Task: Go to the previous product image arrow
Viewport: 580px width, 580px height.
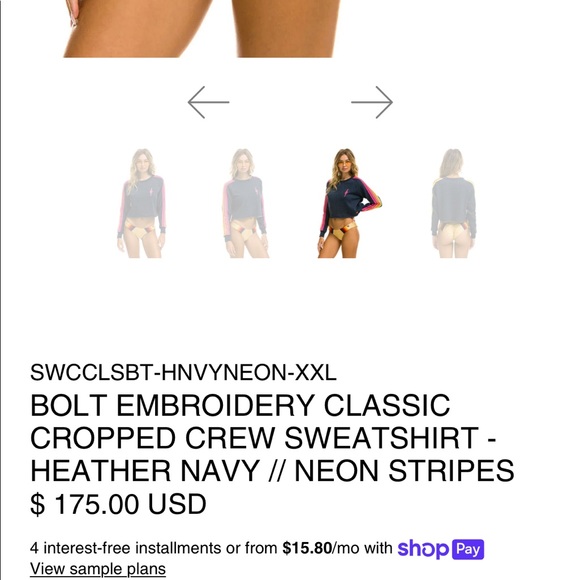Action: coord(208,102)
